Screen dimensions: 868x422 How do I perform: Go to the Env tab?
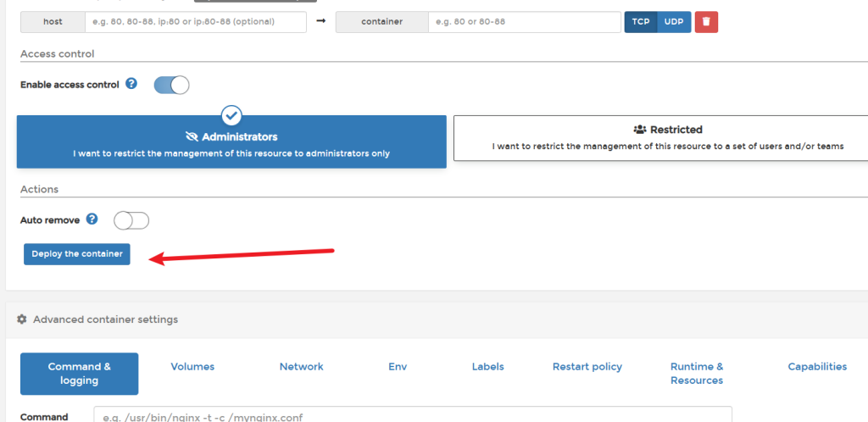[x=398, y=367]
